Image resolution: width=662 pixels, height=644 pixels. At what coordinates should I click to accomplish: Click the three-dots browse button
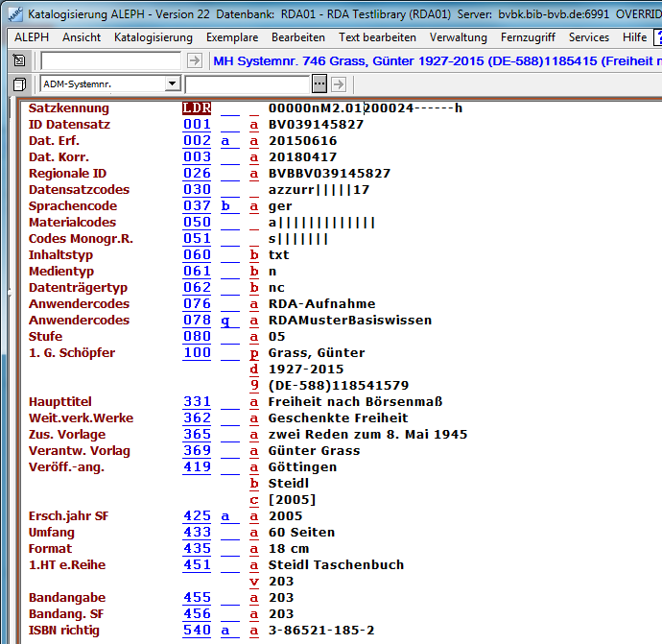319,83
